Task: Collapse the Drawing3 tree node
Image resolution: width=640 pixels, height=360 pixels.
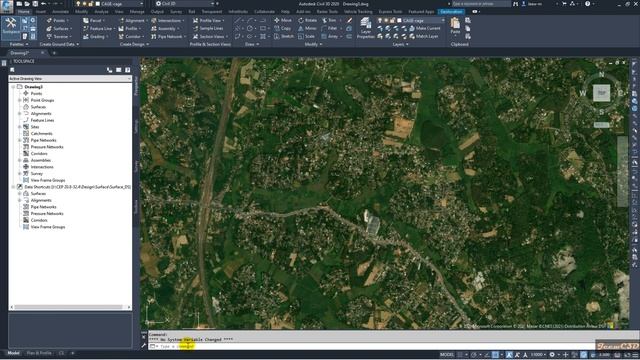Action: coord(13,87)
